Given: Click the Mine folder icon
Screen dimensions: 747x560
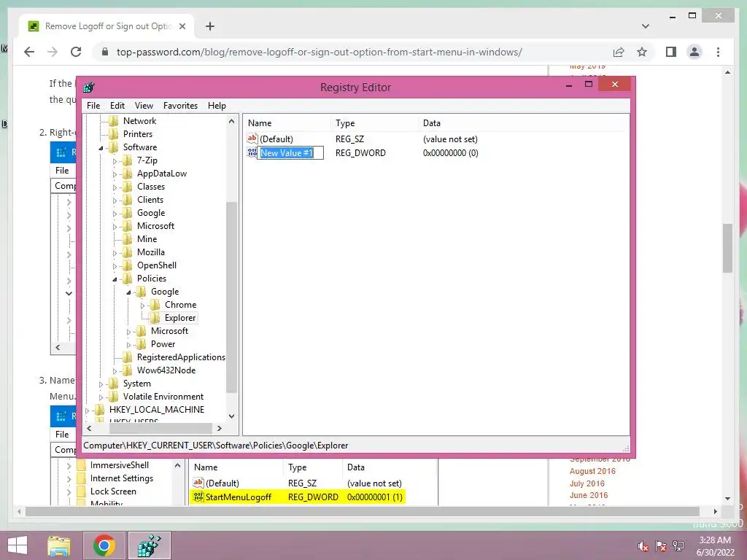Looking at the screenshot, I should coord(128,239).
